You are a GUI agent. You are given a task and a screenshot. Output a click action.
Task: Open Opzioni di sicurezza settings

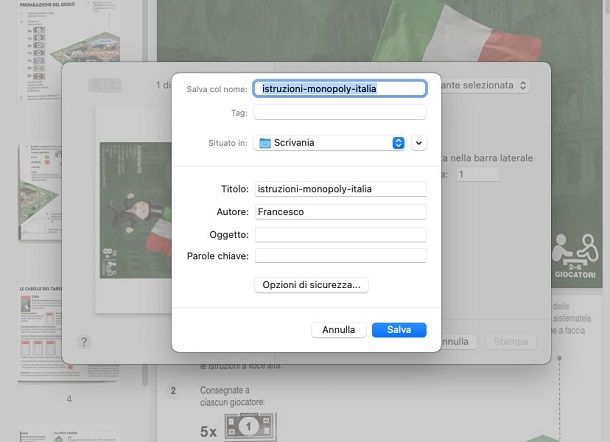click(x=311, y=285)
